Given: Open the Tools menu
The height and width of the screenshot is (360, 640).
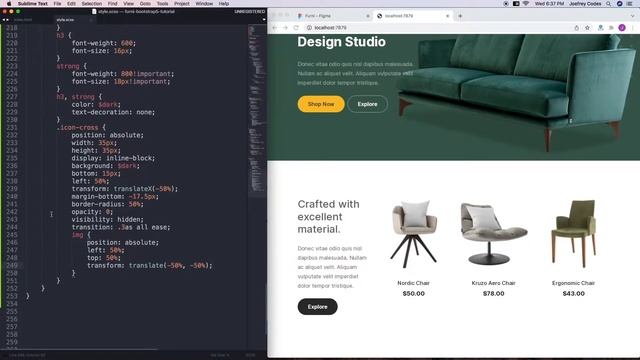Looking at the screenshot, I should click(162, 4).
